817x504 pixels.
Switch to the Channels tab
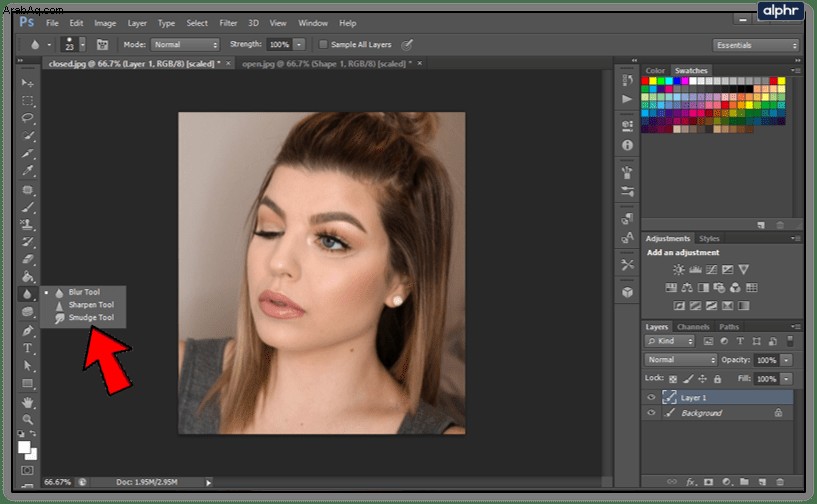tap(693, 327)
